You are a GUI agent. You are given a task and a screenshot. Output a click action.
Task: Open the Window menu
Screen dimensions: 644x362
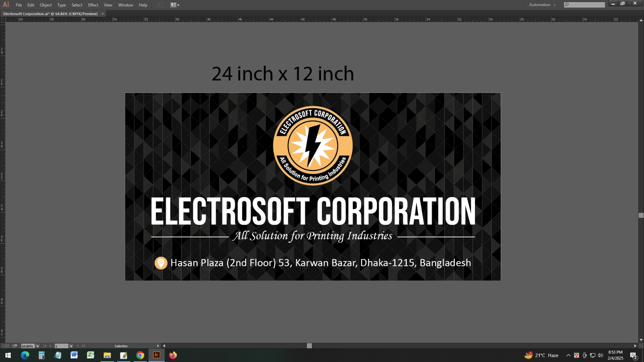(126, 5)
